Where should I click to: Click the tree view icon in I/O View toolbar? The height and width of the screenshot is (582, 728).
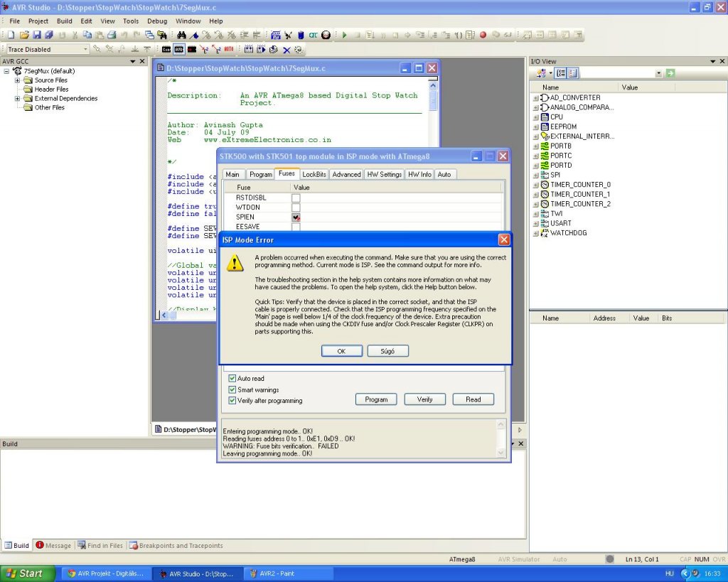click(561, 73)
